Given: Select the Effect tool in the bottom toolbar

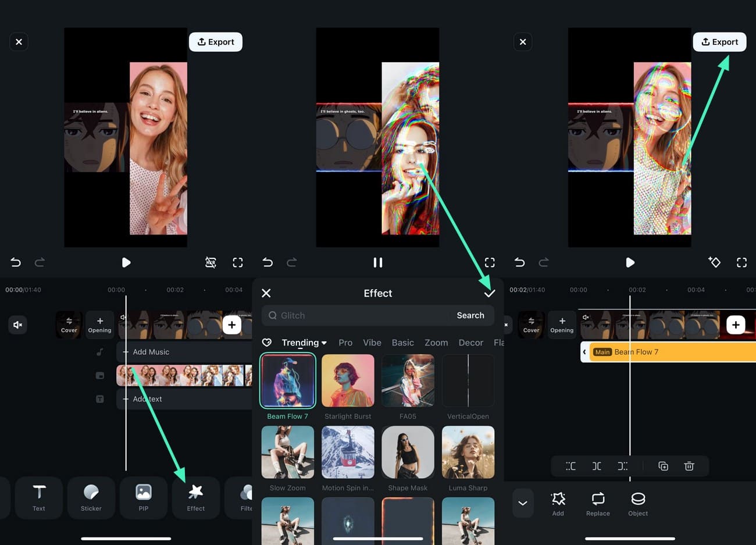Looking at the screenshot, I should (195, 497).
